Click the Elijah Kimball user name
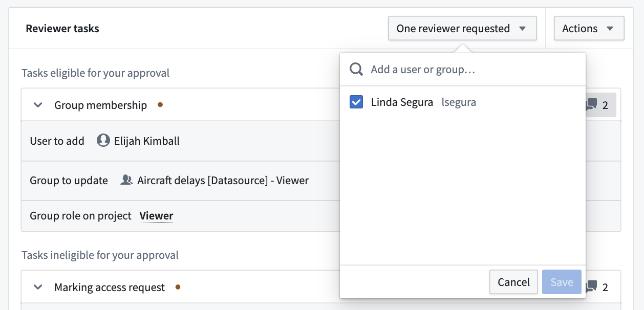Viewport: 644px width, 310px height. pos(147,141)
